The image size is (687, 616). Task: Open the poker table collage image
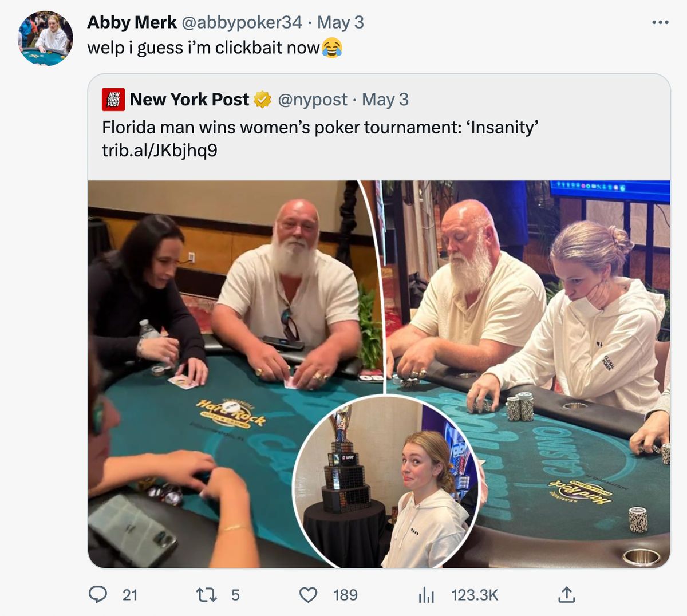pyautogui.click(x=379, y=374)
